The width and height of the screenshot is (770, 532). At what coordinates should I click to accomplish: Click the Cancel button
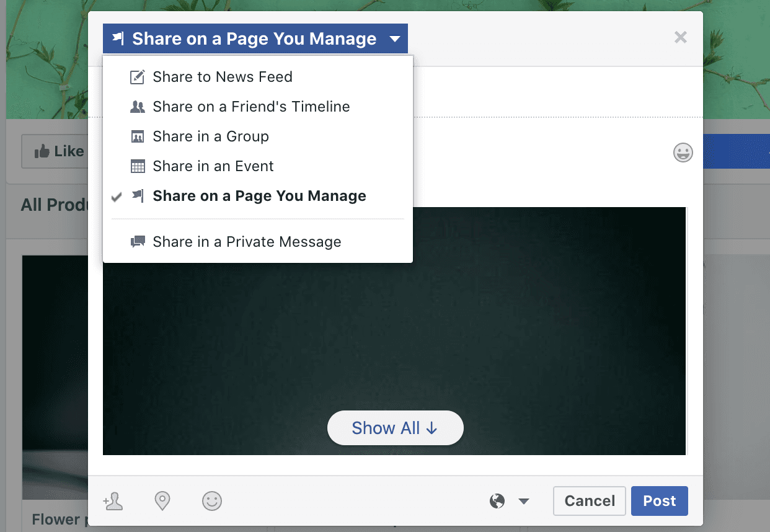(590, 501)
